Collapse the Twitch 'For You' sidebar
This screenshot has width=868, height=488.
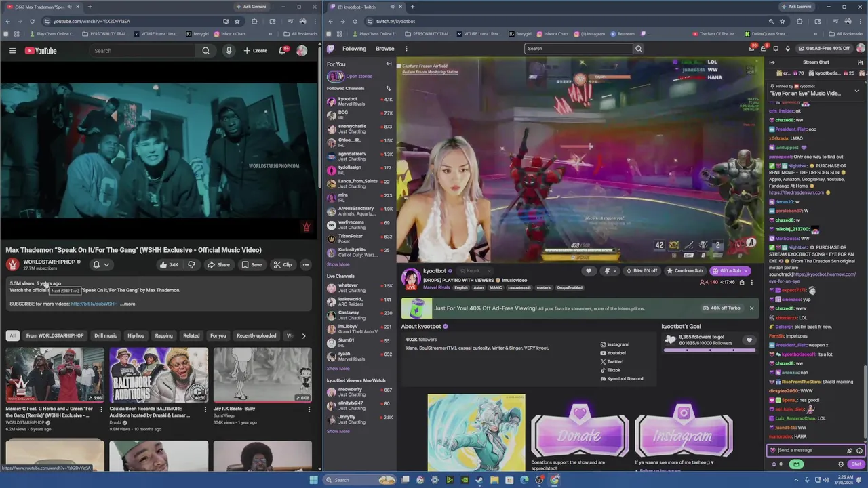(389, 64)
